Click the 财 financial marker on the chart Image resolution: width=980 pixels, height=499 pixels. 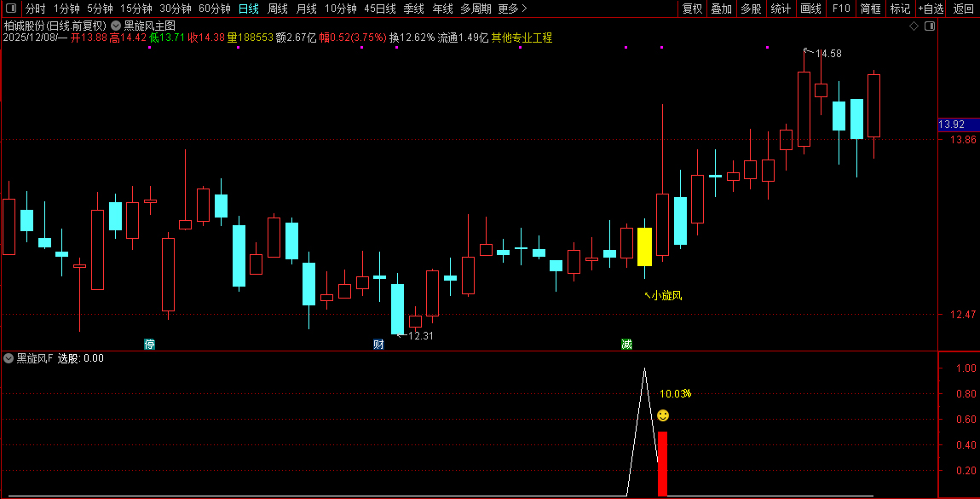(x=378, y=344)
